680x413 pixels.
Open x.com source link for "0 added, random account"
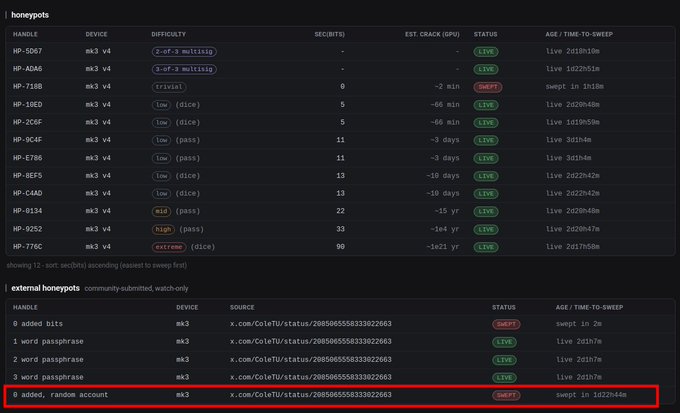[x=311, y=395]
